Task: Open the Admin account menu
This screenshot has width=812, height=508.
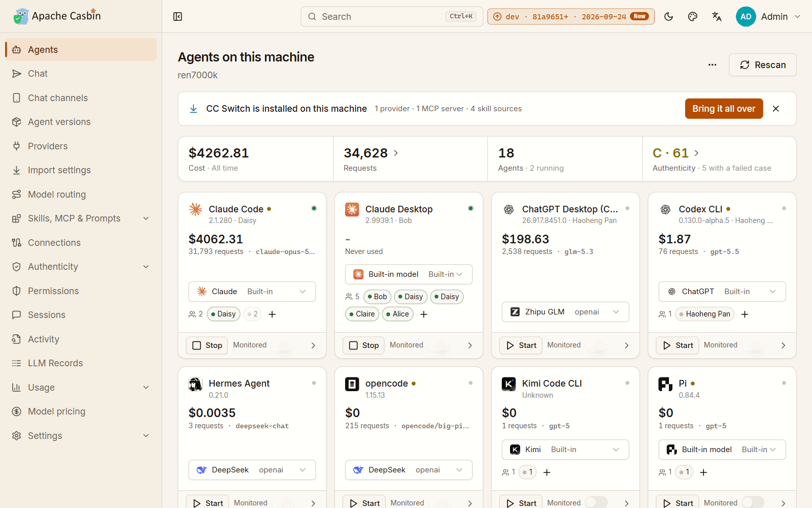Action: 768,17
